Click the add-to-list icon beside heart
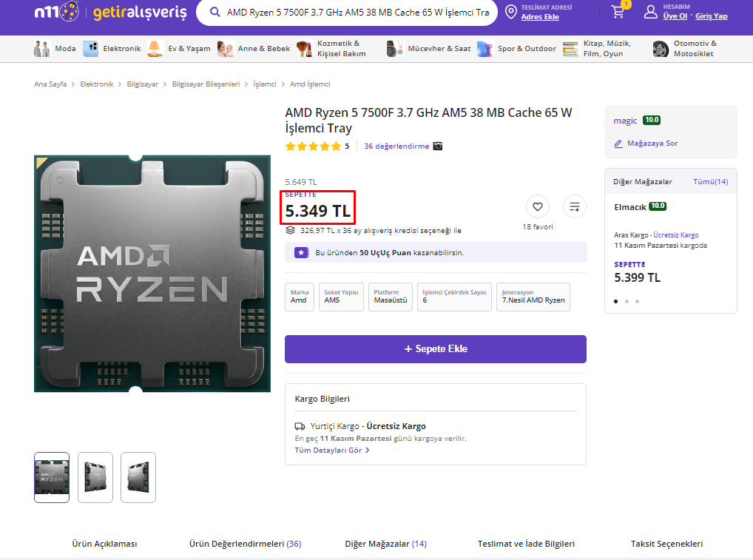 tap(574, 206)
